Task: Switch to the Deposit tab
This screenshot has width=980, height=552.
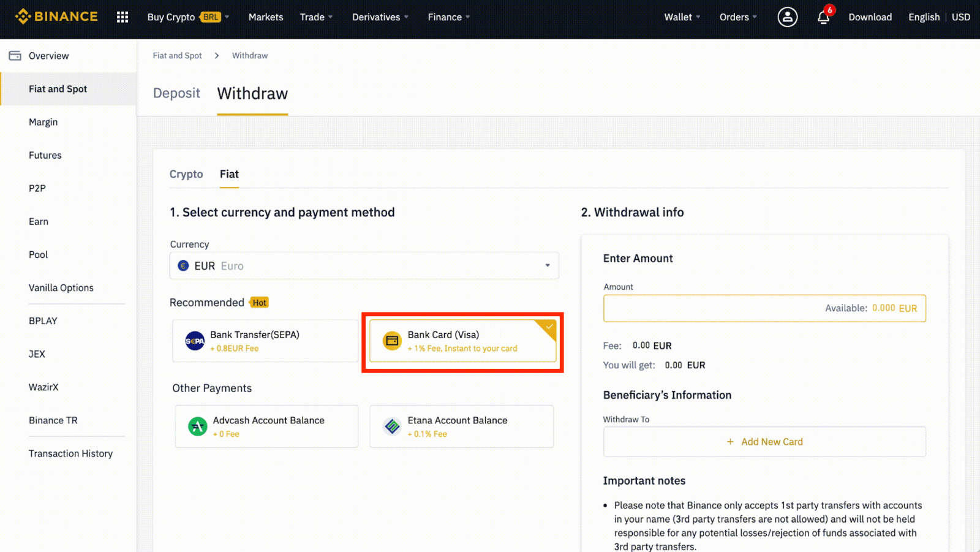Action: (x=176, y=93)
